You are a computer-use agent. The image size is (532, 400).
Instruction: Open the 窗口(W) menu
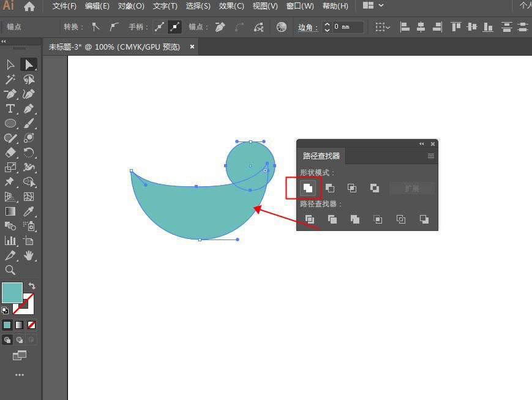[x=300, y=6]
